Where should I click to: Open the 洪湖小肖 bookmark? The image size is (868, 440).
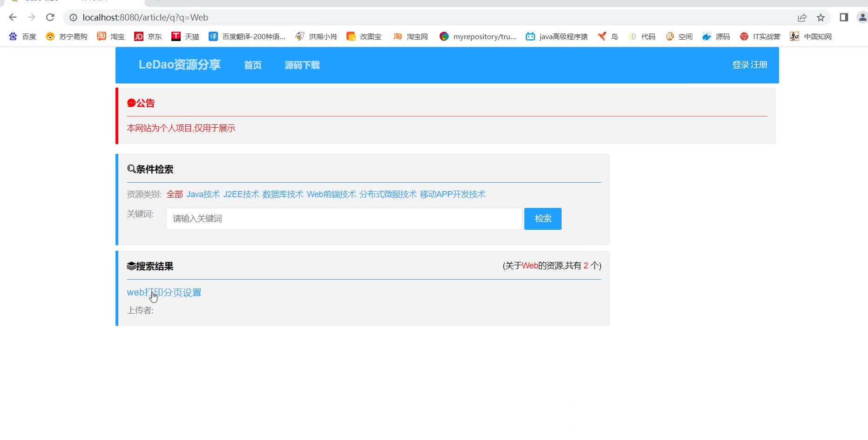tap(316, 36)
